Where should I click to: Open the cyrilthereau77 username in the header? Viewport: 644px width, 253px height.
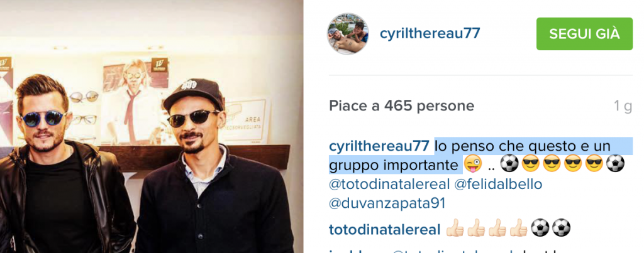tap(430, 34)
